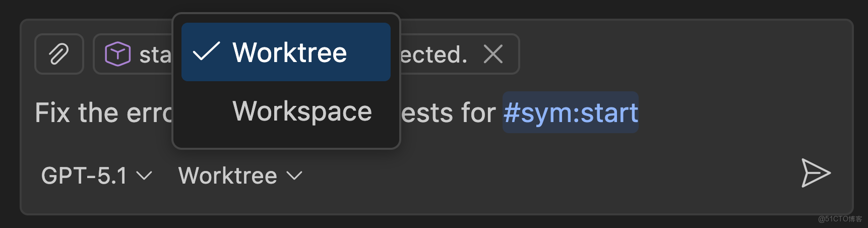Click the "ected." text on the chip
Viewport: 868px width, 228px height.
pos(433,55)
